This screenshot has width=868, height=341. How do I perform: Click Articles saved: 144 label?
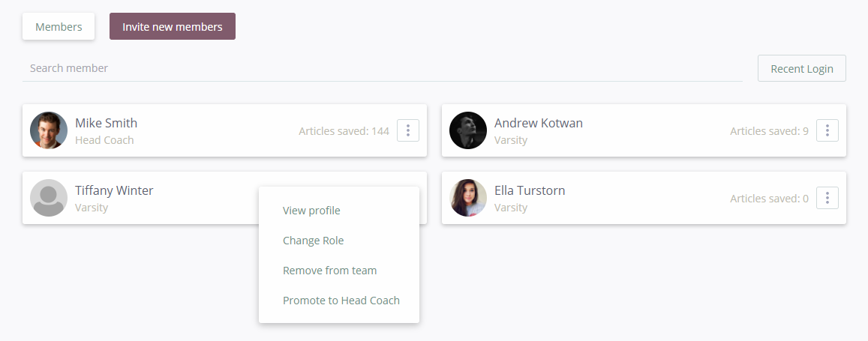tap(344, 131)
